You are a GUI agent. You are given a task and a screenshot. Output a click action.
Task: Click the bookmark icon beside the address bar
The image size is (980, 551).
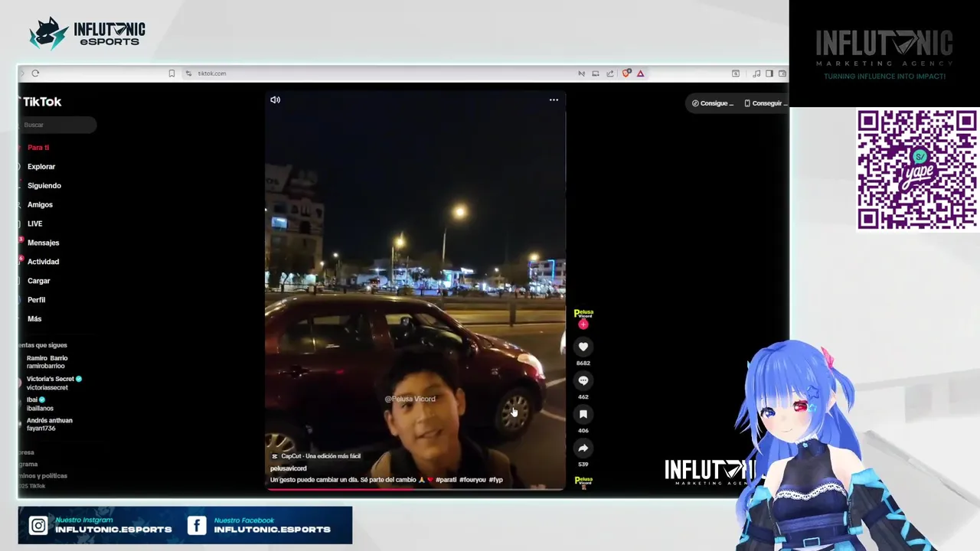[x=171, y=73]
